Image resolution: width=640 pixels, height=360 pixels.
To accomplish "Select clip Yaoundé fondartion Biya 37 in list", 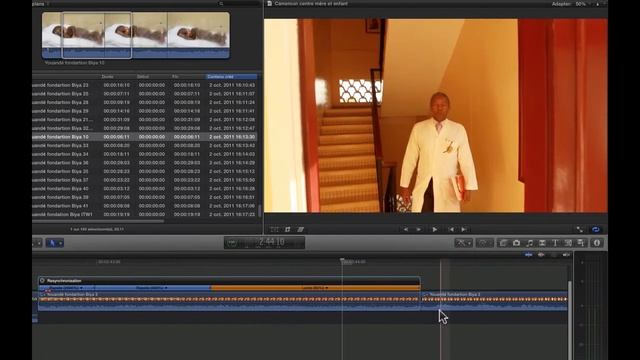I will click(x=145, y=180).
